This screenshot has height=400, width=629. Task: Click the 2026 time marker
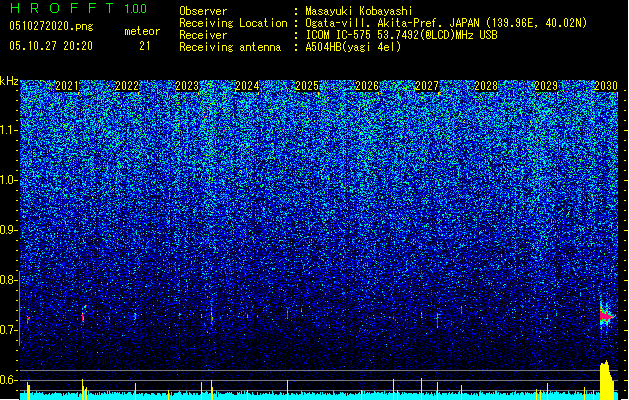[x=367, y=86]
